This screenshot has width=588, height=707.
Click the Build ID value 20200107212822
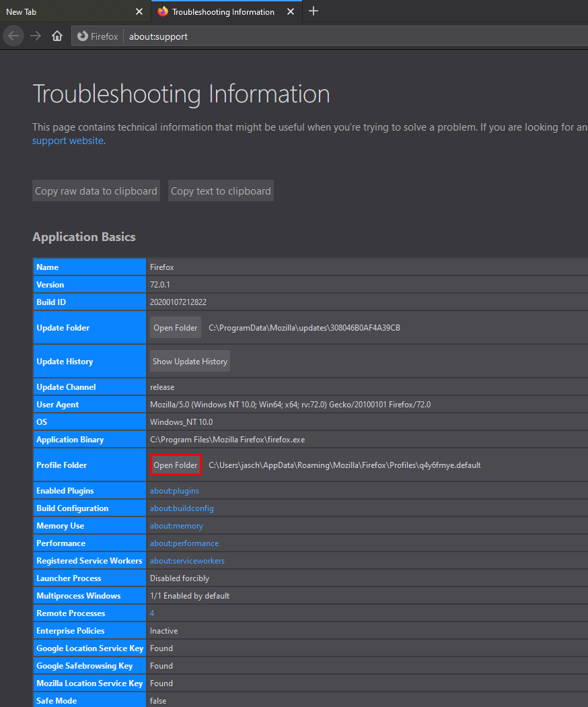(x=178, y=302)
